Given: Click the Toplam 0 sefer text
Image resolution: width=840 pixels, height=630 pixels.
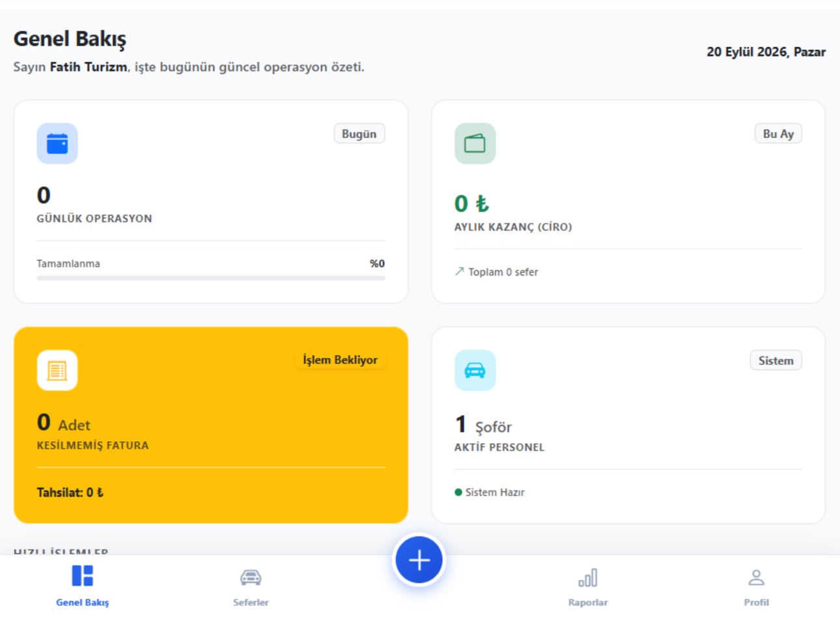Looking at the screenshot, I should click(503, 272).
